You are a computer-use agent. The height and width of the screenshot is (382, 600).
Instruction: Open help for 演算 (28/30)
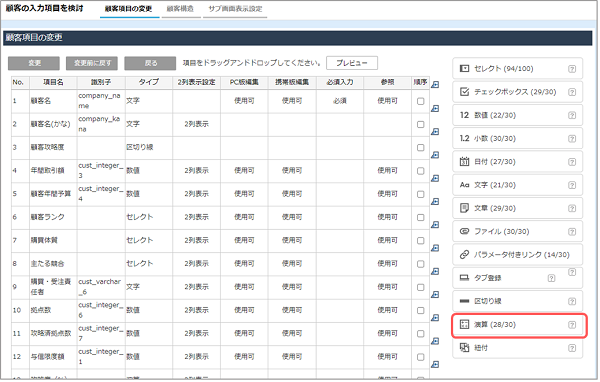pos(572,325)
